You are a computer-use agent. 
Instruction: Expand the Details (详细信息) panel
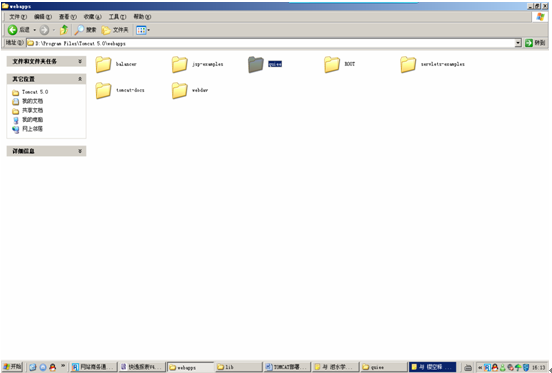[80, 151]
